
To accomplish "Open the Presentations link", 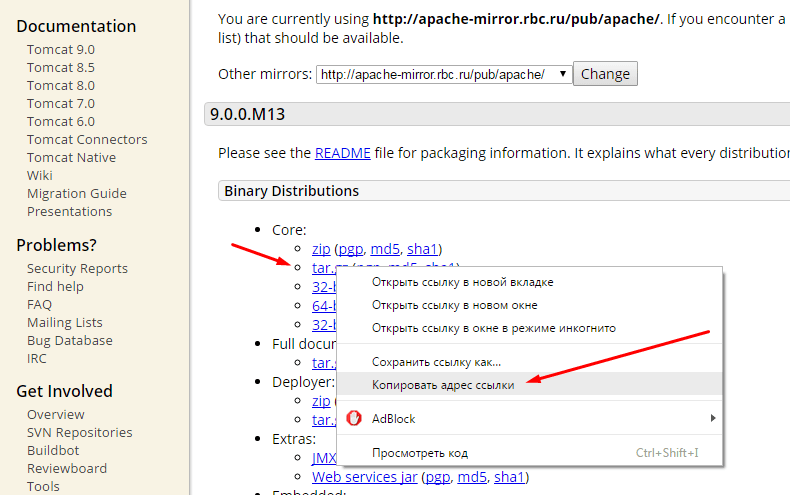I will pyautogui.click(x=70, y=212).
